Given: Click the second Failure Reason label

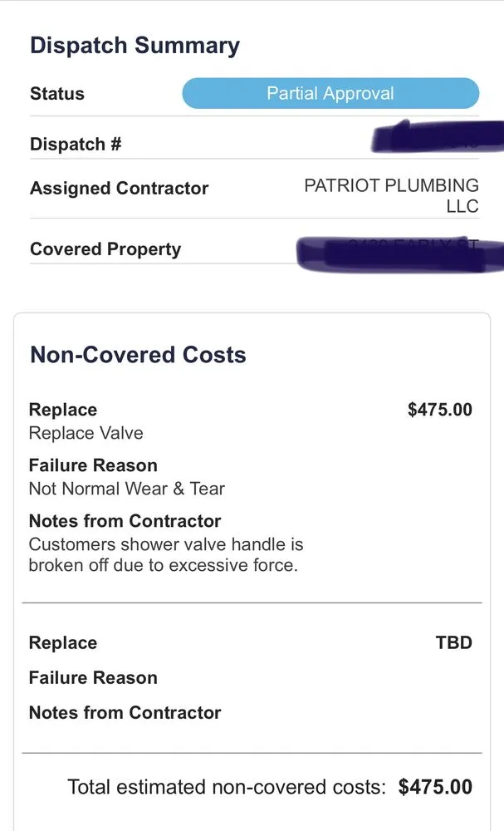Looking at the screenshot, I should coord(92,678).
